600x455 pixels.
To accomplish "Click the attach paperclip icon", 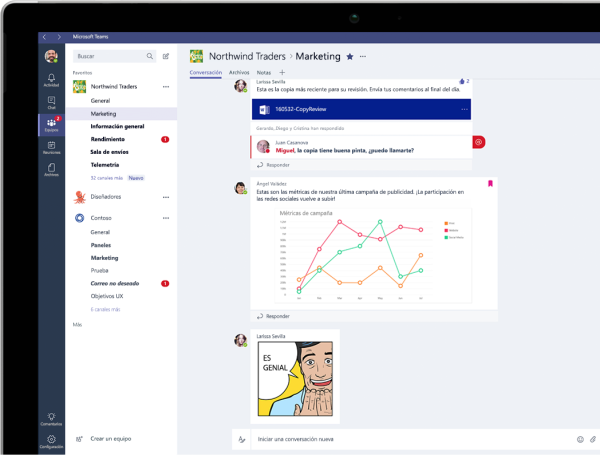I will pos(593,439).
